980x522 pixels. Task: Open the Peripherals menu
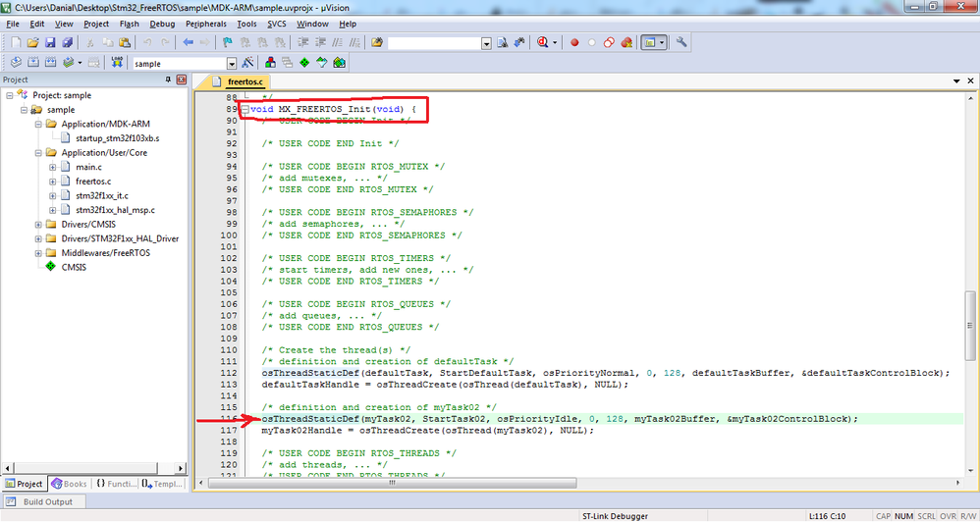pyautogui.click(x=206, y=24)
